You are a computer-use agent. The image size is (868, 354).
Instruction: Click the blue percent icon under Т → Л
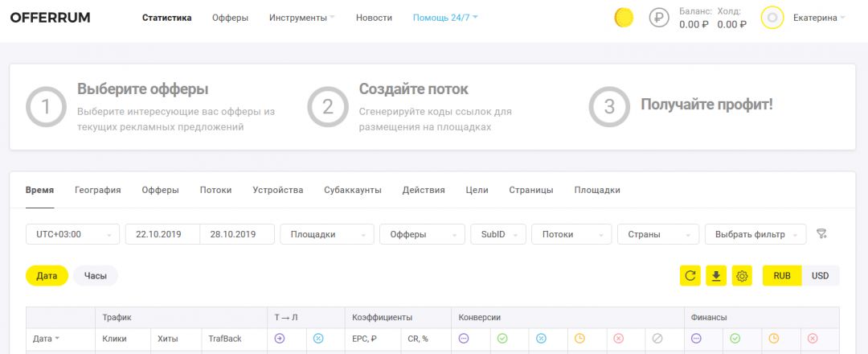[318, 339]
